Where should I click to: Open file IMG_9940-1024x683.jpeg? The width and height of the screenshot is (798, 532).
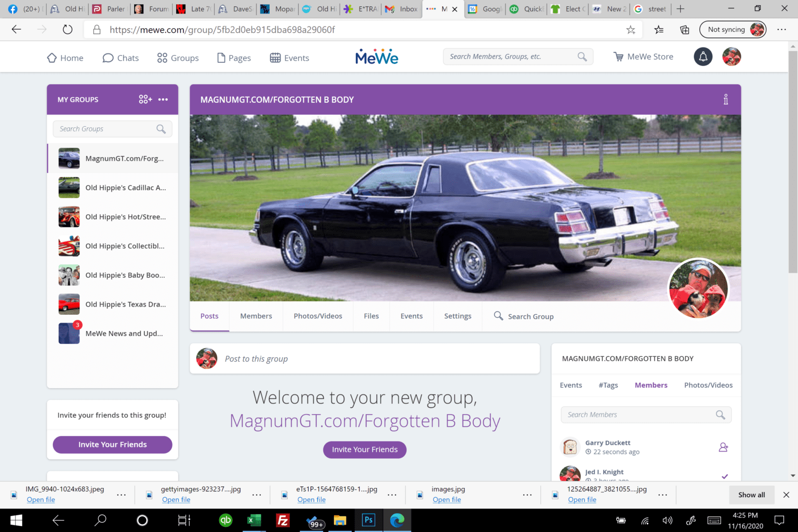41,500
